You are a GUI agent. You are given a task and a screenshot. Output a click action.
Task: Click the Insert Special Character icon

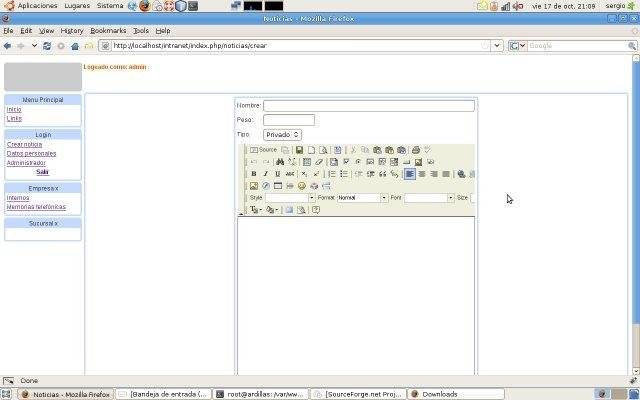314,186
